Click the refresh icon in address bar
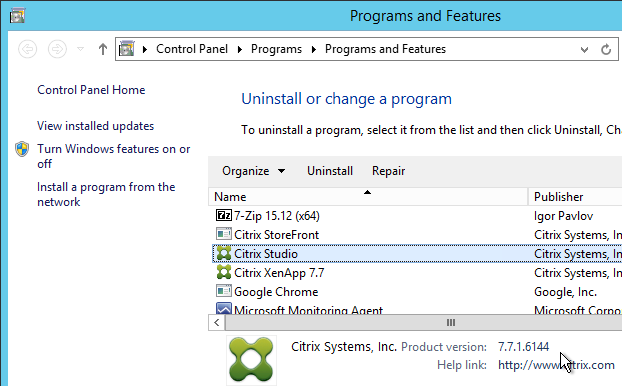The height and width of the screenshot is (386, 622). point(606,49)
